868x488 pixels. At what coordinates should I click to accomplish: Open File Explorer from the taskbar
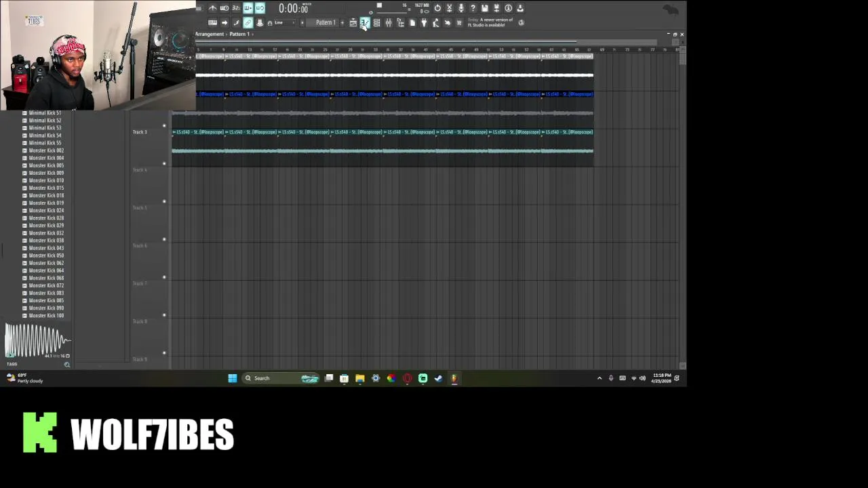point(359,378)
